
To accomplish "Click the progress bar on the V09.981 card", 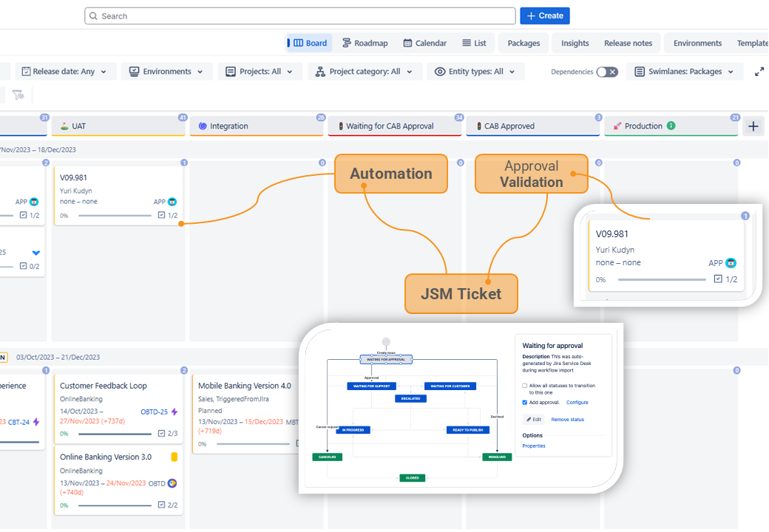I will coord(662,279).
